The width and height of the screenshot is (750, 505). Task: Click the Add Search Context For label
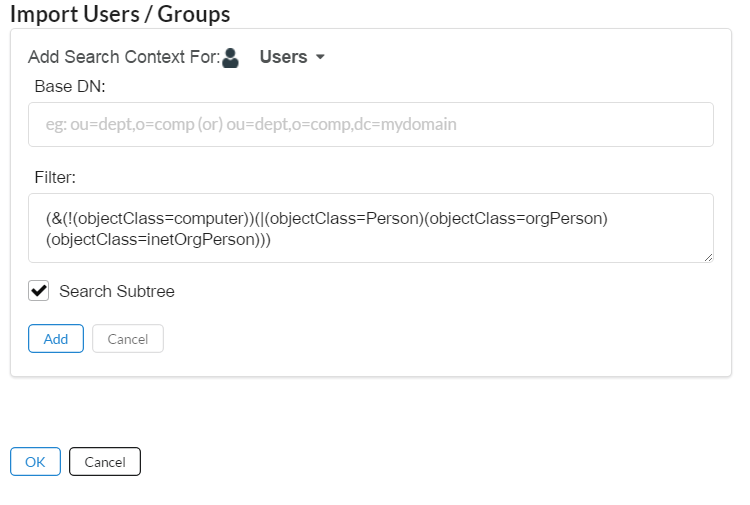(x=124, y=57)
